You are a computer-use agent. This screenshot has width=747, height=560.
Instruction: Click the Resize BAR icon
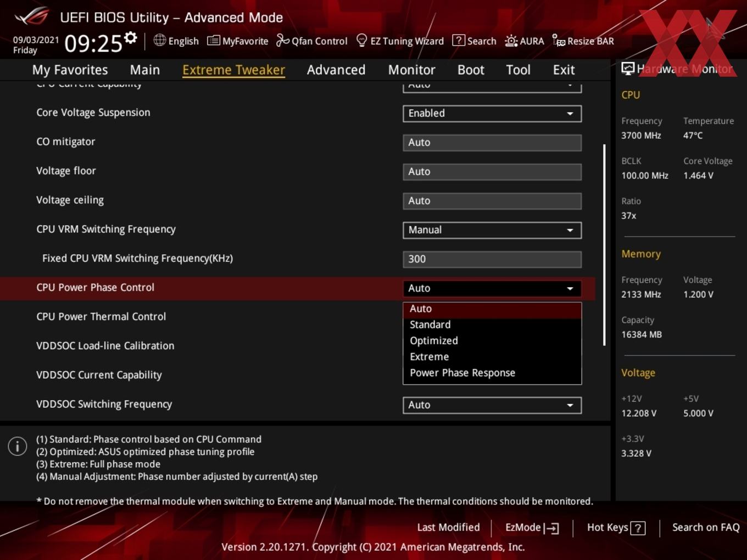pos(559,41)
